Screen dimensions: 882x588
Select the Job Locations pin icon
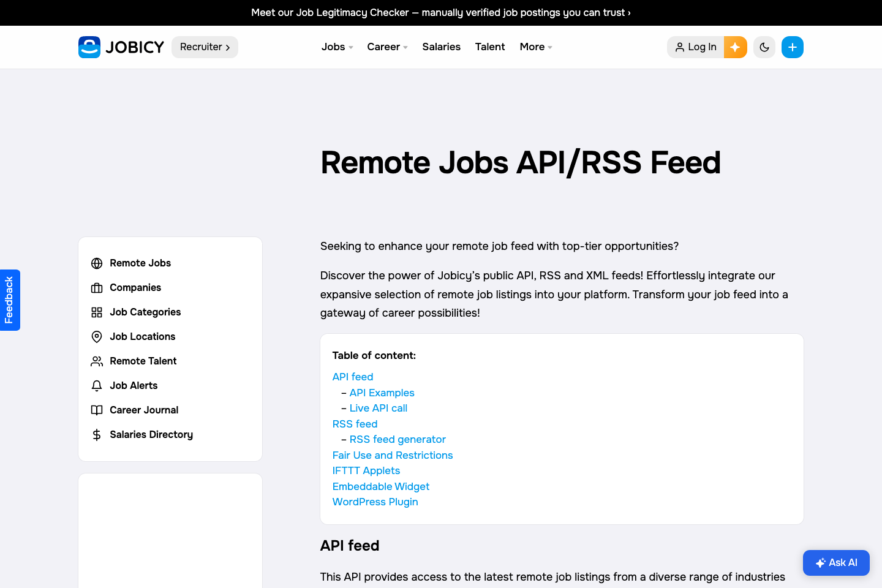tap(97, 336)
